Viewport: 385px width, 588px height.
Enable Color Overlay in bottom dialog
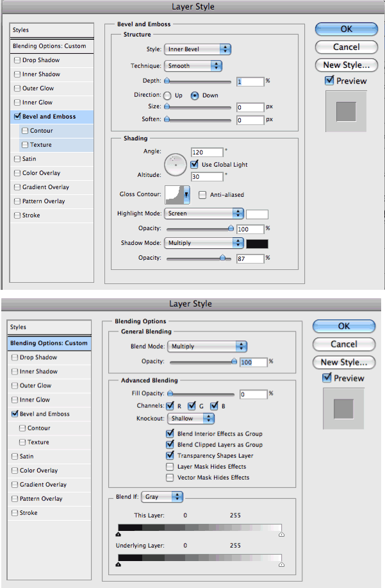click(15, 470)
